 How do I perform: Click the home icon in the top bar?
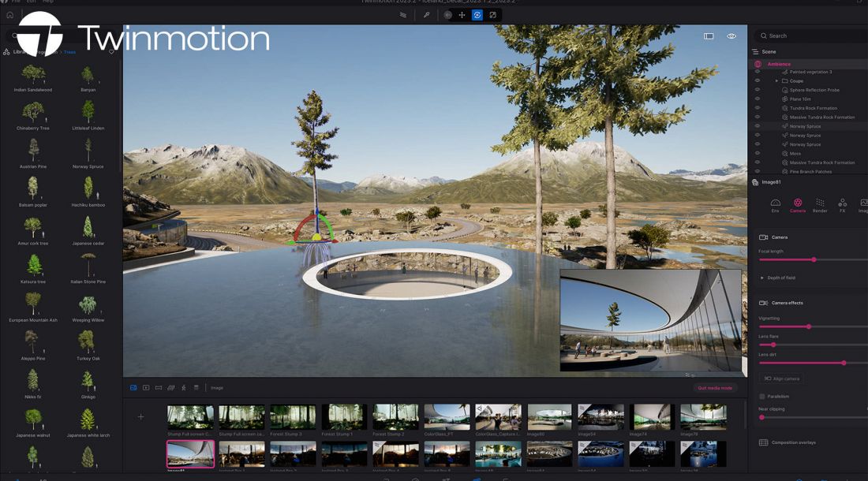[x=10, y=15]
